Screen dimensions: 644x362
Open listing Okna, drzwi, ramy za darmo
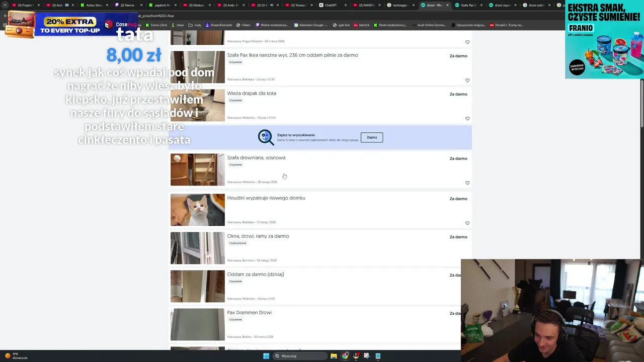coord(258,236)
